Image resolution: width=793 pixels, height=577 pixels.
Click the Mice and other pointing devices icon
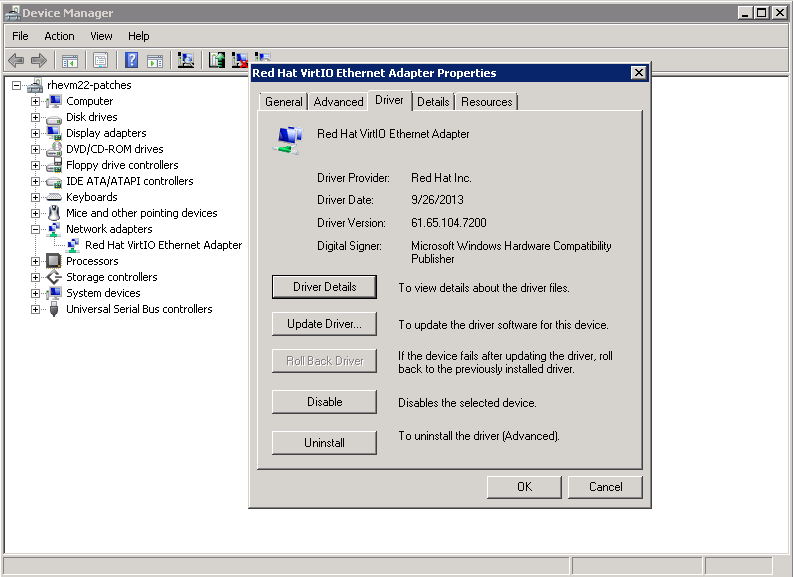[54, 213]
